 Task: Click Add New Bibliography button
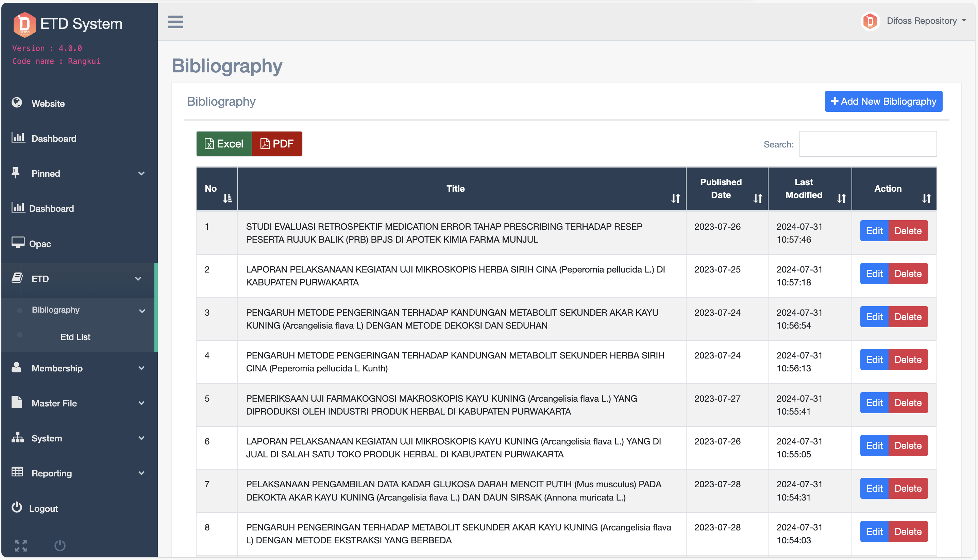click(x=883, y=101)
